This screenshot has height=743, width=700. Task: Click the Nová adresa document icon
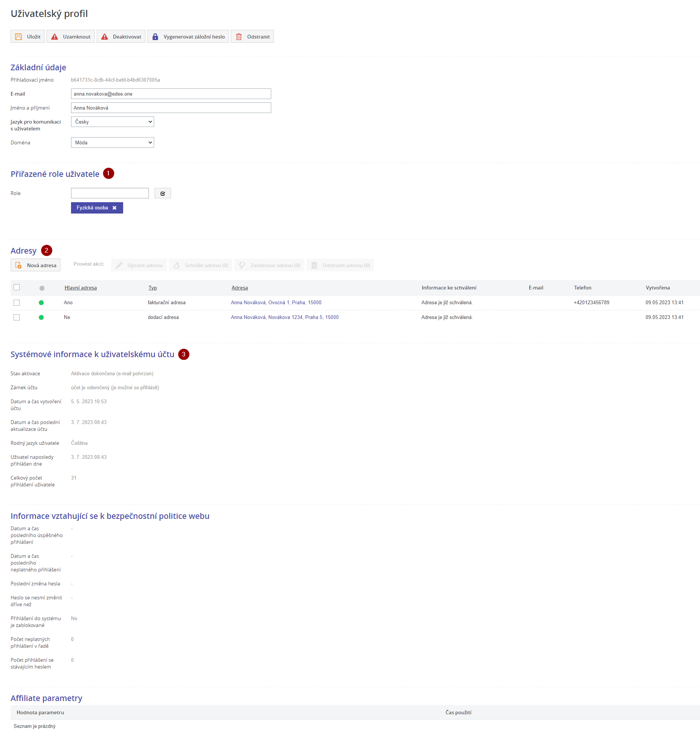click(x=19, y=265)
